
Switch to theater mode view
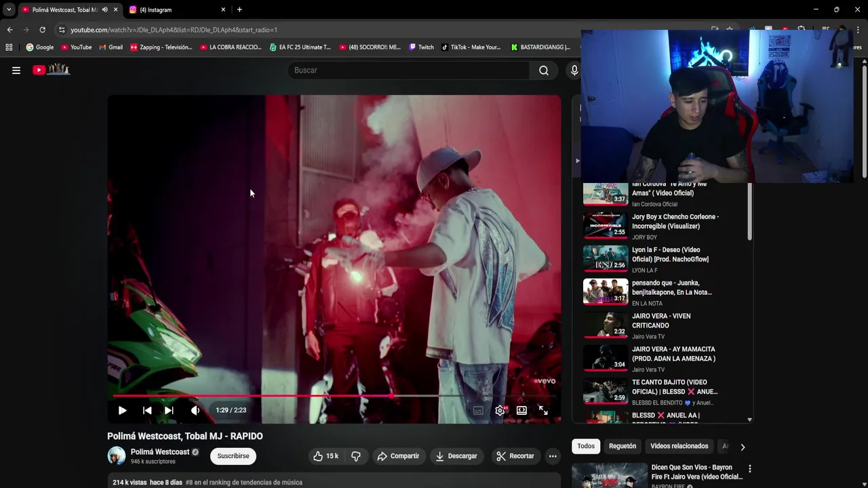tap(521, 410)
